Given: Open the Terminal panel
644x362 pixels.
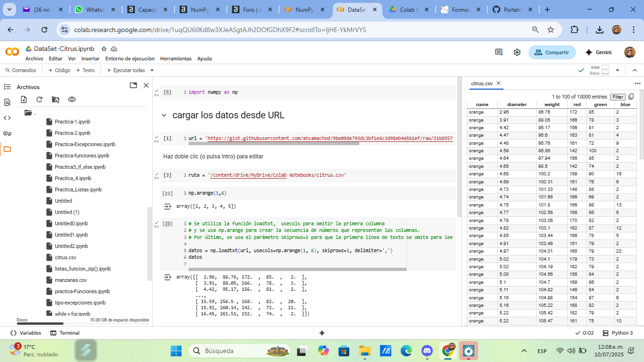Looking at the screenshot, I should coord(65,333).
